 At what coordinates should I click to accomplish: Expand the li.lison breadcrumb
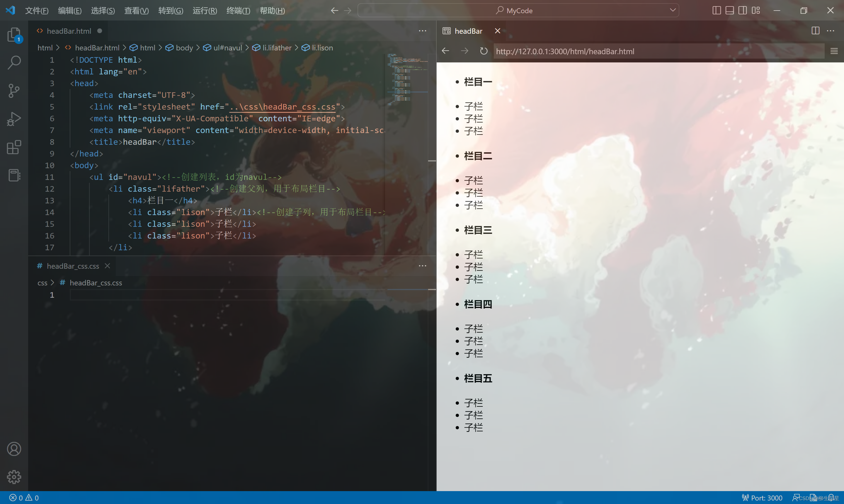pos(317,48)
